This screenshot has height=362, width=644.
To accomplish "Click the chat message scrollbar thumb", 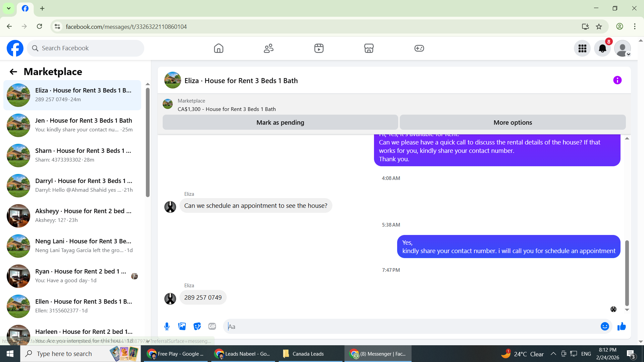I will tap(627, 273).
